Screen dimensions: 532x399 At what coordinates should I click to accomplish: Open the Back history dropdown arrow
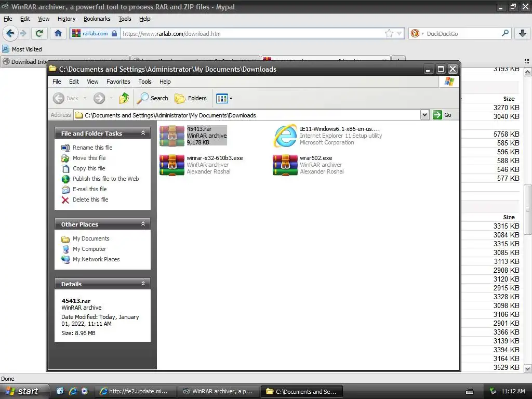point(85,98)
